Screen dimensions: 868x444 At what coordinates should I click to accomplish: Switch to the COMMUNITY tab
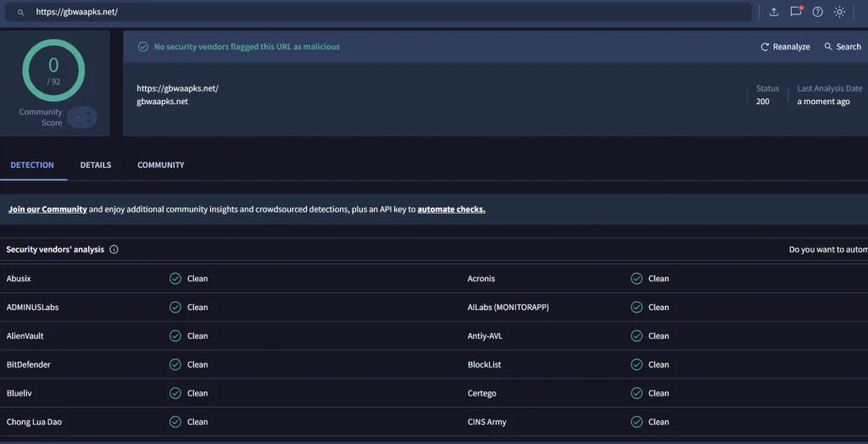(x=161, y=165)
